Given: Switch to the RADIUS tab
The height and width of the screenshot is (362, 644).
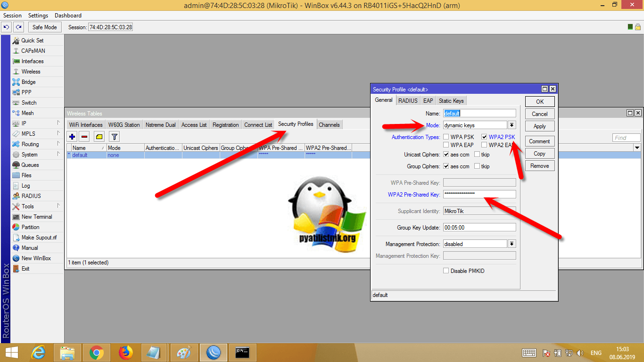Looking at the screenshot, I should [408, 100].
